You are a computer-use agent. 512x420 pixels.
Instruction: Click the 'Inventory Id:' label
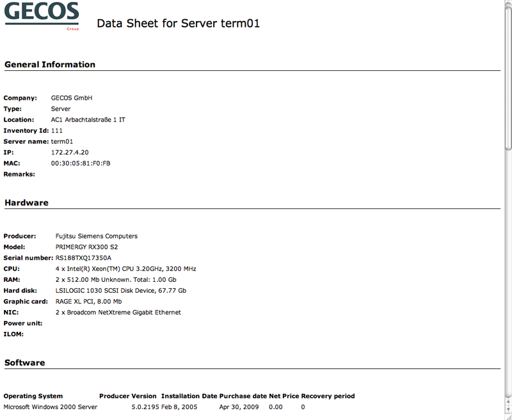click(26, 131)
